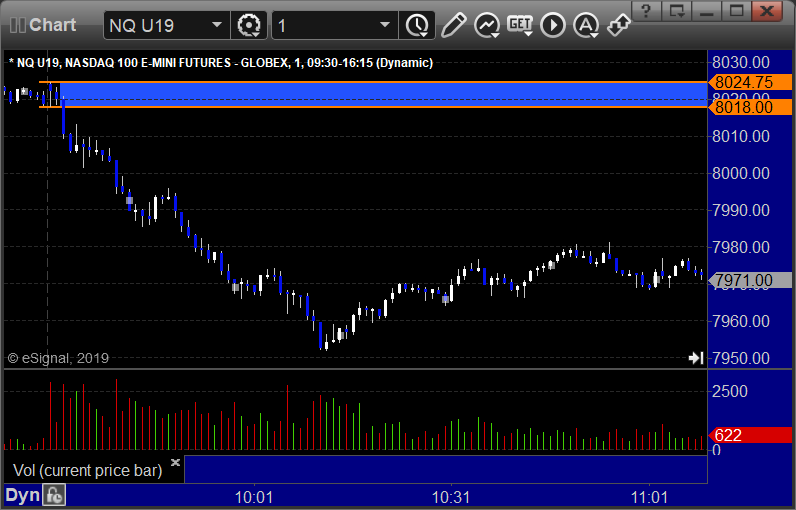Click the 2500 volume axis label
796x510 pixels.
click(729, 391)
